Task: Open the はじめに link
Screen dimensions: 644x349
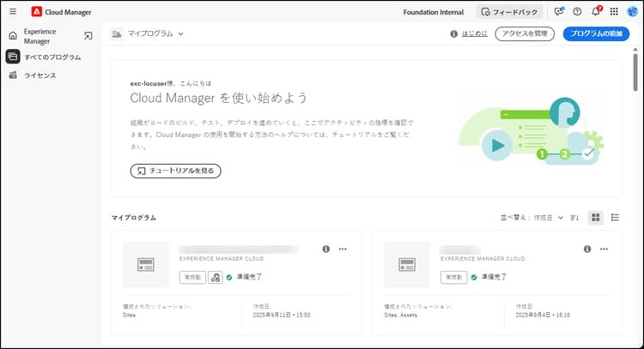Action: tap(474, 33)
